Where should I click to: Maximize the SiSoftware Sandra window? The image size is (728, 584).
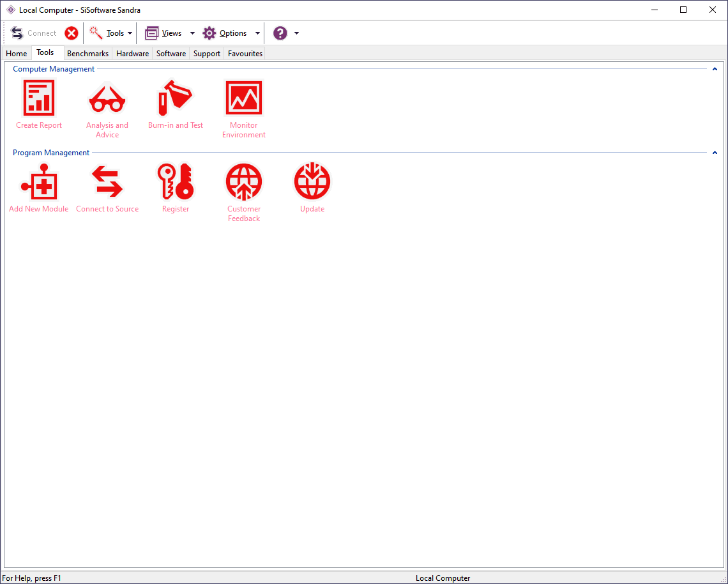[683, 10]
